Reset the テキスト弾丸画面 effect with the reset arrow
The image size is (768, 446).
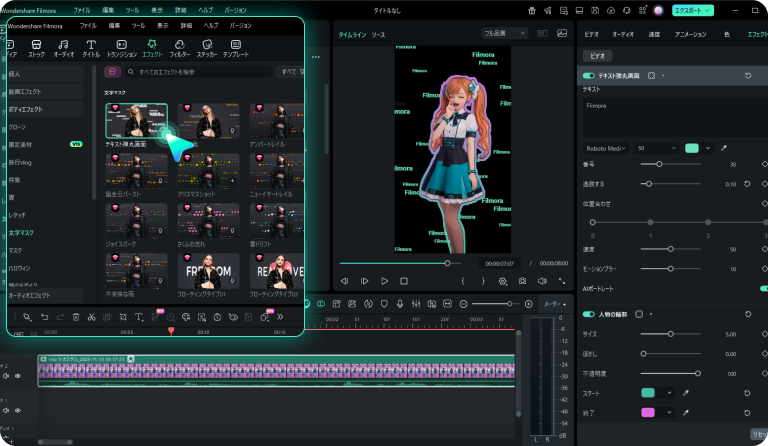pyautogui.click(x=748, y=75)
